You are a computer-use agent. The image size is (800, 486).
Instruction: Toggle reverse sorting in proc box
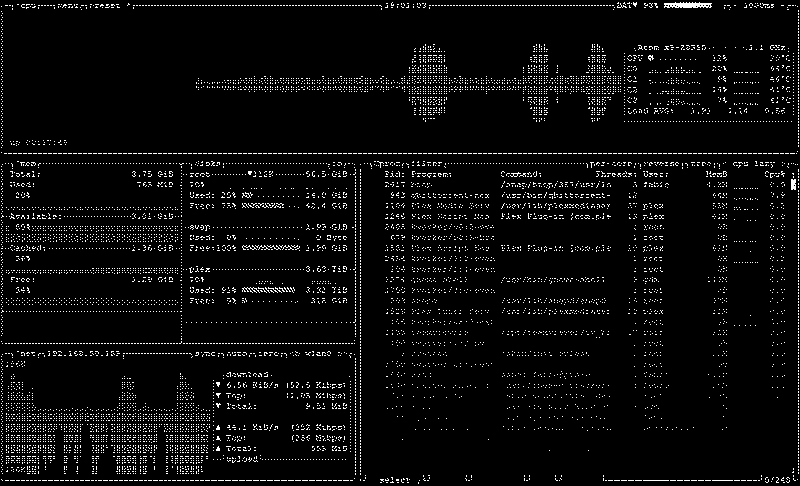click(661, 164)
